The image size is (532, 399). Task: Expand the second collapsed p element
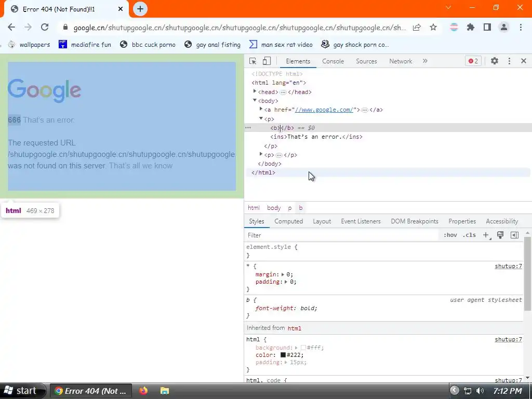261,154
